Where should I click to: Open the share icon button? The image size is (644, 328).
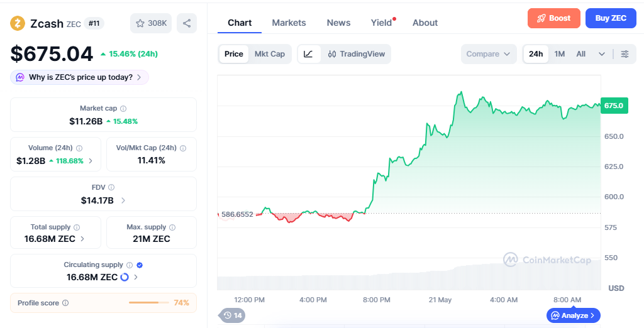pyautogui.click(x=187, y=23)
